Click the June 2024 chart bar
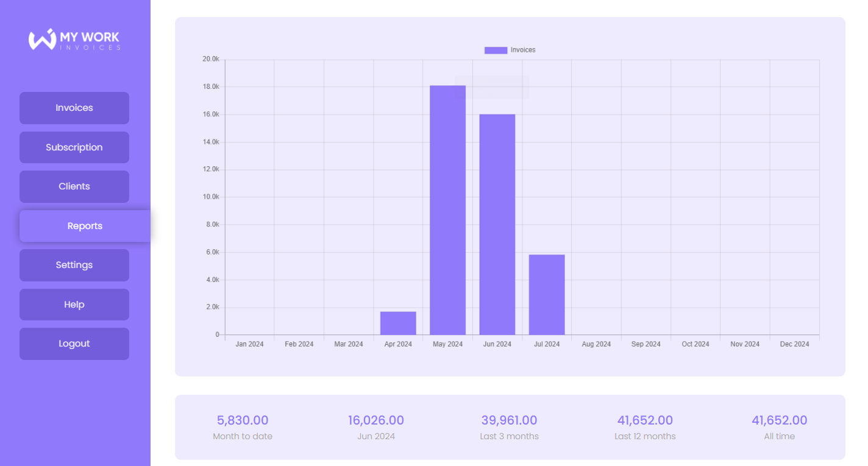The width and height of the screenshot is (868, 466). point(497,224)
